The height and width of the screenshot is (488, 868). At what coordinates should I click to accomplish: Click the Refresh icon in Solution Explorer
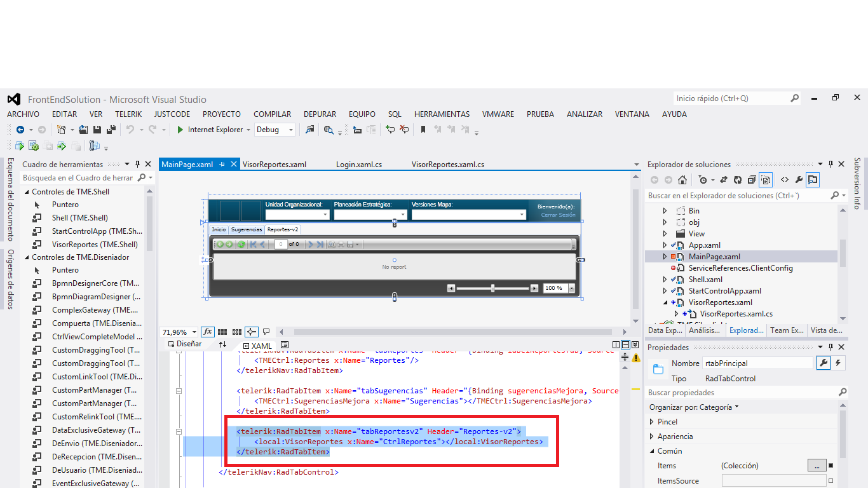(x=738, y=180)
